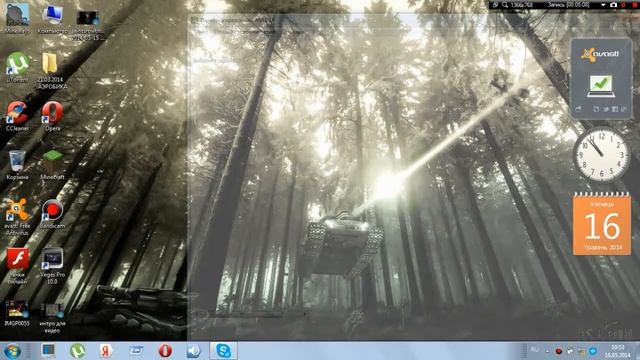Launch Minecraft from the desktop icon
Viewport: 640px width, 360px height.
53,165
